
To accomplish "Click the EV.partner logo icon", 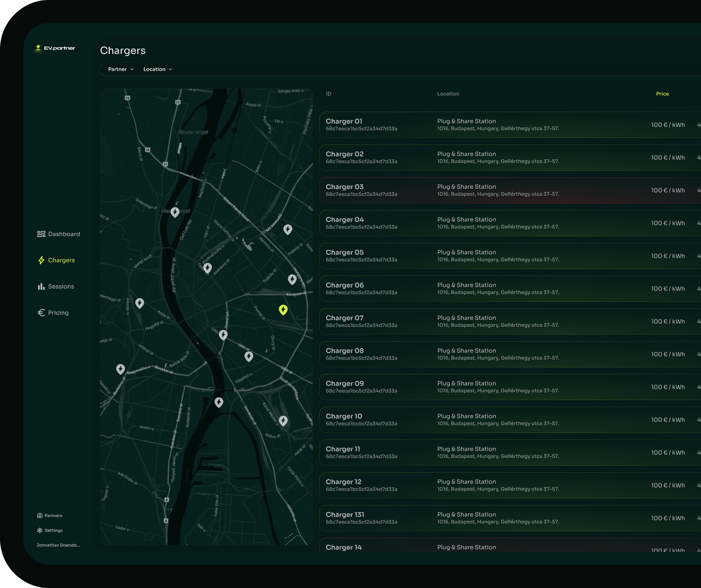I will 38,48.
